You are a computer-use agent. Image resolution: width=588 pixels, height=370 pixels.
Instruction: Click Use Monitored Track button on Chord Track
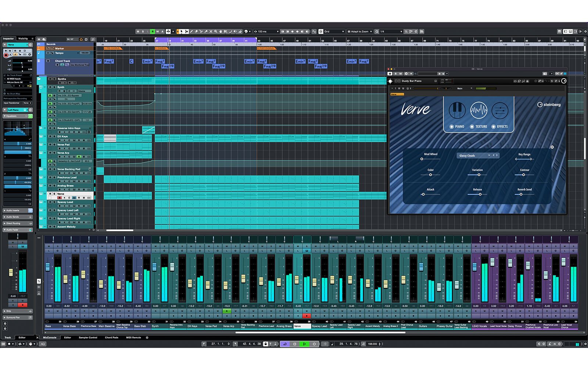click(79, 65)
